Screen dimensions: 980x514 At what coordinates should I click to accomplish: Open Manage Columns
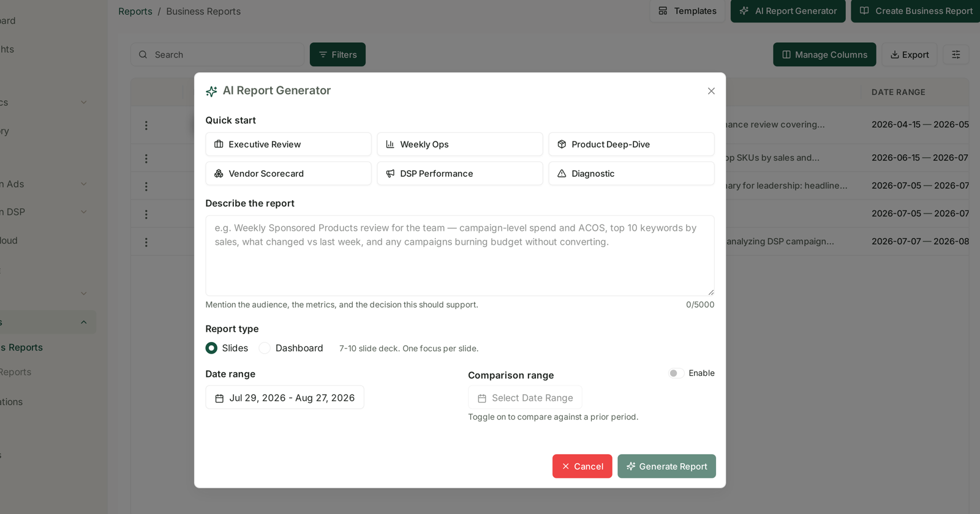click(824, 54)
